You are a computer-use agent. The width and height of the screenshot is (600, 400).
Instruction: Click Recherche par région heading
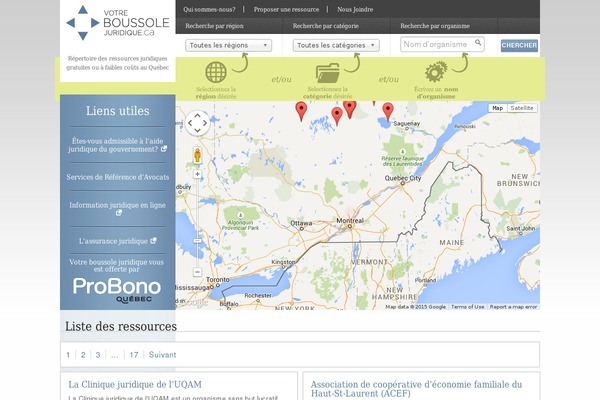pyautogui.click(x=214, y=26)
